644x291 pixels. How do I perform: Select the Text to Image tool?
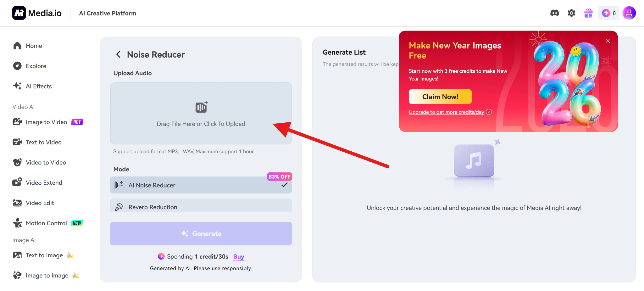[x=44, y=255]
